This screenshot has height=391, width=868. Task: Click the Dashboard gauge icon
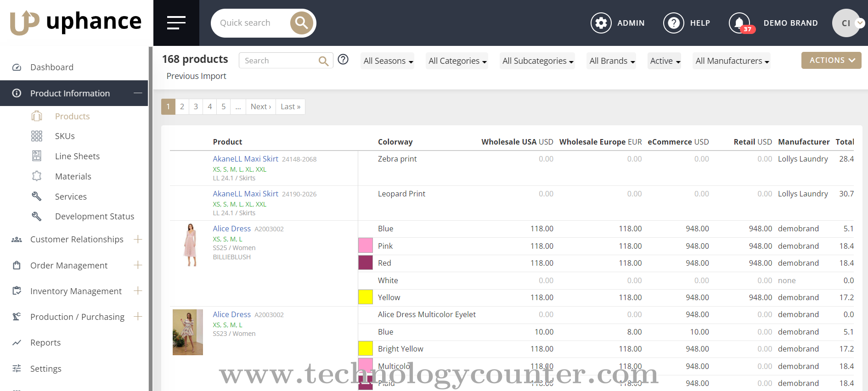coord(17,67)
